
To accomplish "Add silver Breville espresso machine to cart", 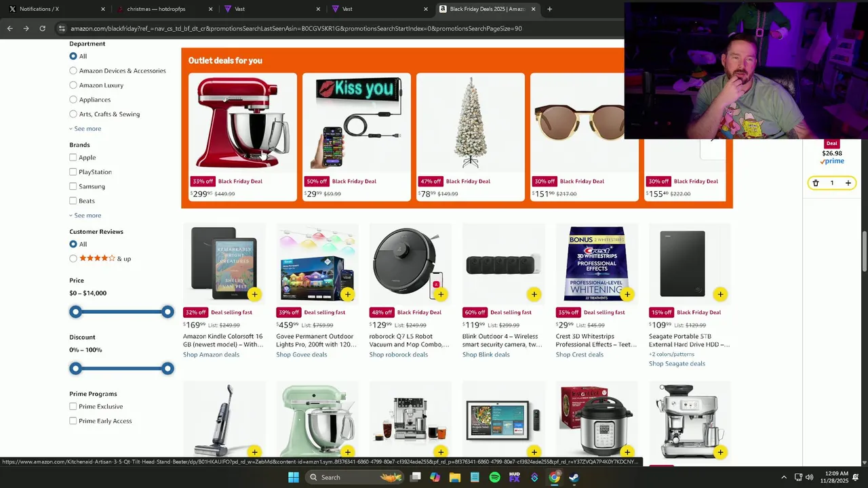I will coord(720,452).
